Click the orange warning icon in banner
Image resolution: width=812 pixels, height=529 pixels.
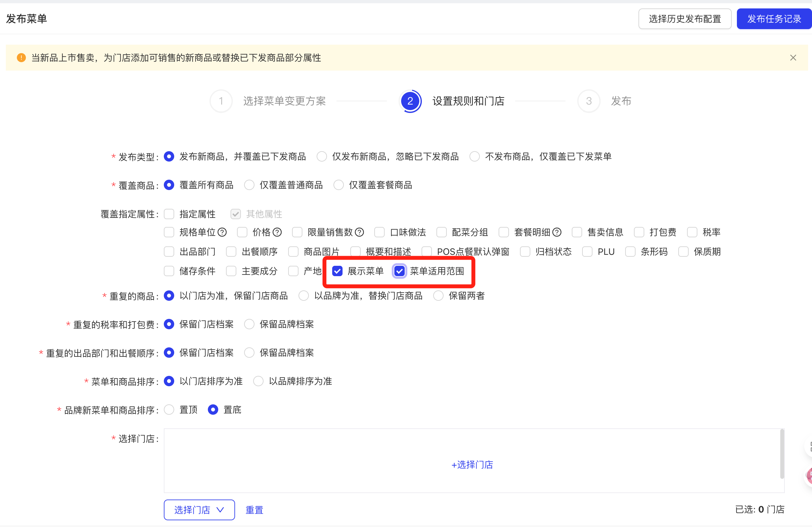pyautogui.click(x=21, y=58)
